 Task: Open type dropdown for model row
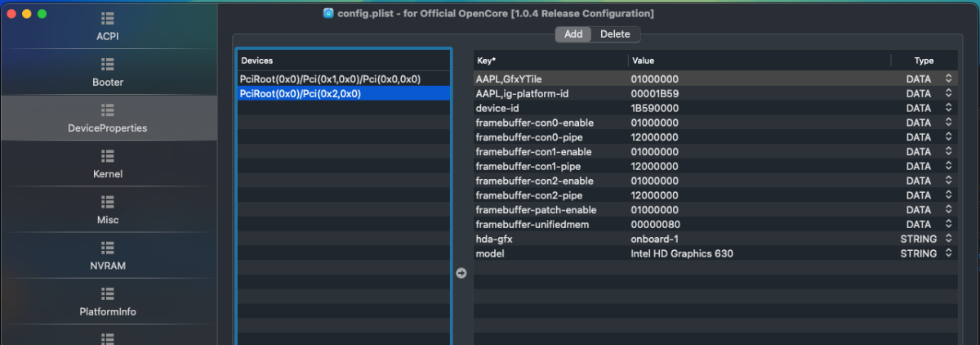click(x=948, y=253)
